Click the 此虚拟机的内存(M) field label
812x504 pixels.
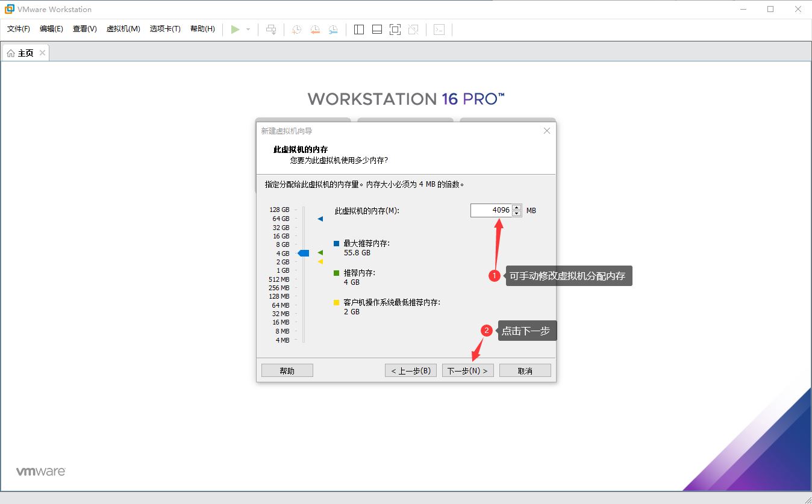point(367,211)
